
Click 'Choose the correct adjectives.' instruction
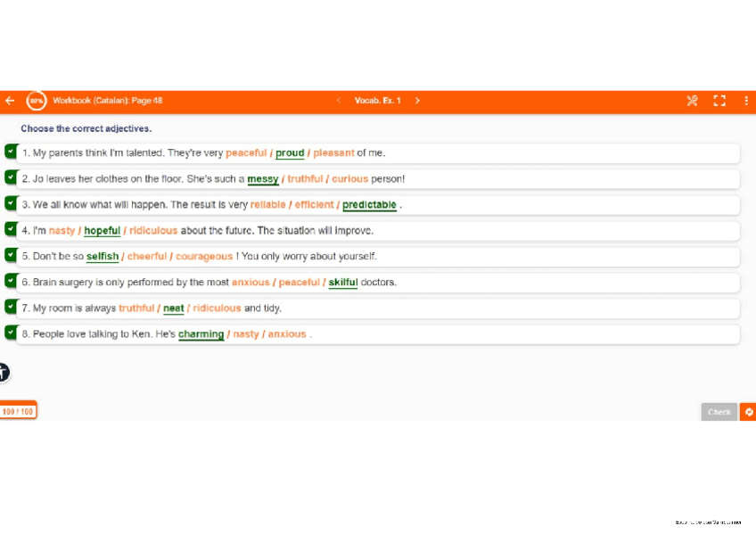click(x=86, y=128)
